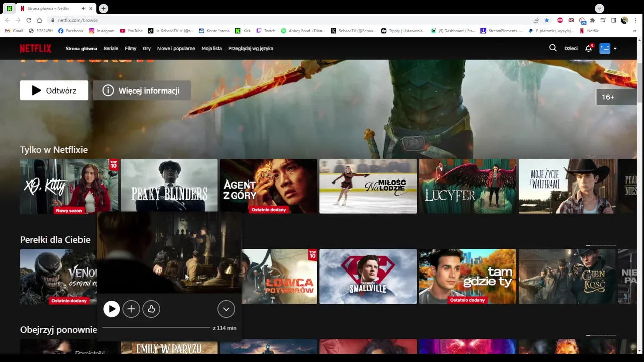The width and height of the screenshot is (644, 362).
Task: Open Moje życie z Walterami thumbnail
Action: (x=567, y=186)
